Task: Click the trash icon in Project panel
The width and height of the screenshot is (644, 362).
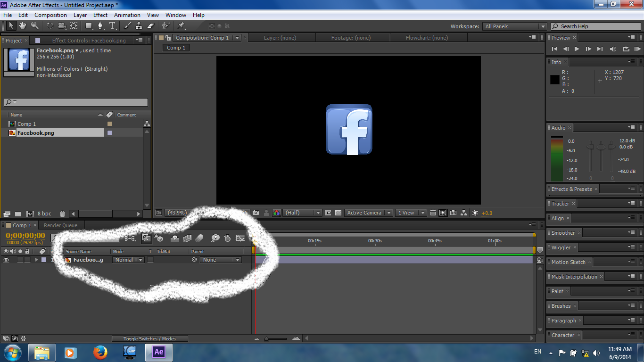Action: pyautogui.click(x=62, y=214)
